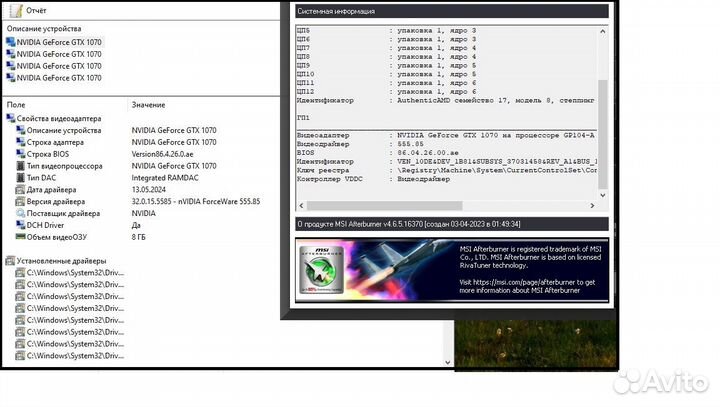Click the MSI Afterburner logo image

[321, 270]
